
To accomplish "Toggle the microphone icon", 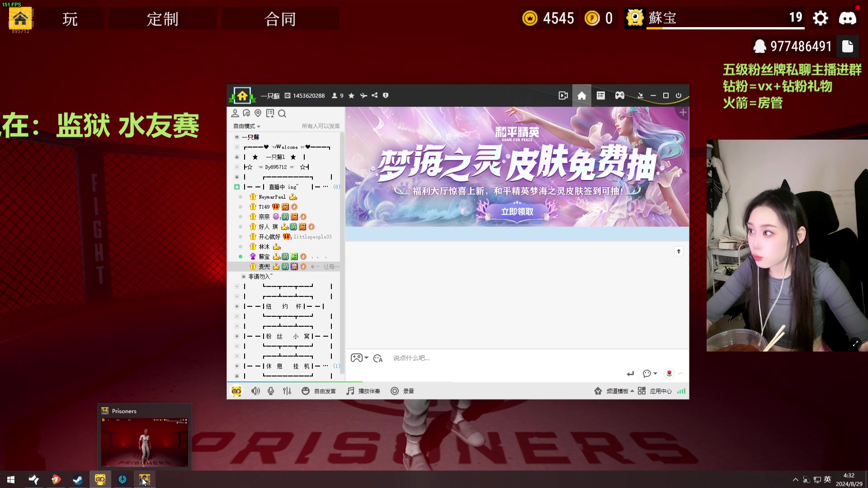I will (271, 391).
